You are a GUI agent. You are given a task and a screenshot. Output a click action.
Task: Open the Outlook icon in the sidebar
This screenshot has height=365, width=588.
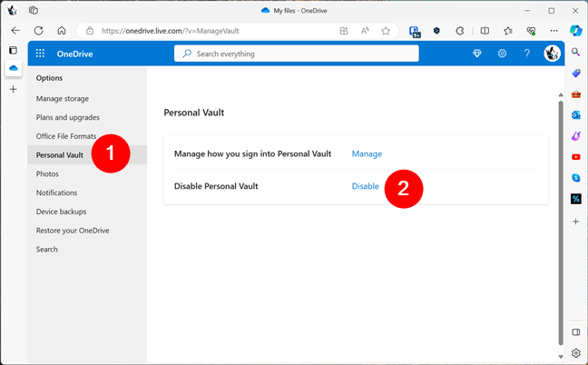(x=576, y=114)
